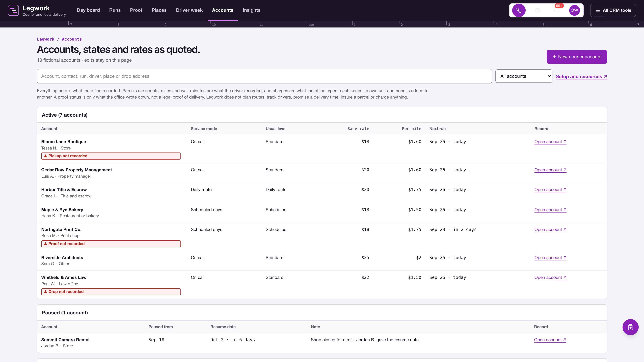Open Setup and resources link
Viewport: 644px width, 362px height.
pyautogui.click(x=581, y=76)
